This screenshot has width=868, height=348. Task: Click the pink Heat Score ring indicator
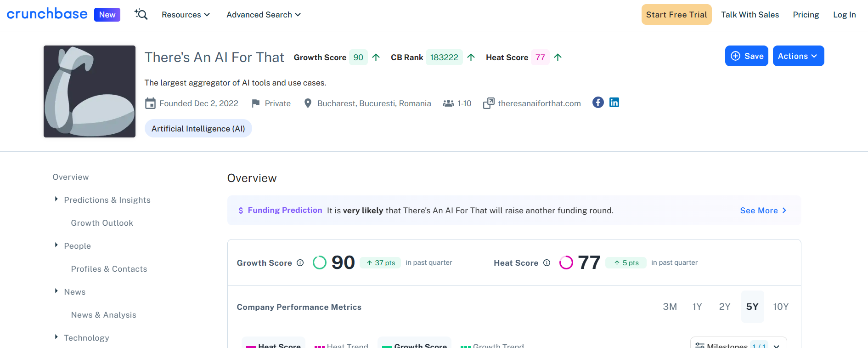point(566,262)
